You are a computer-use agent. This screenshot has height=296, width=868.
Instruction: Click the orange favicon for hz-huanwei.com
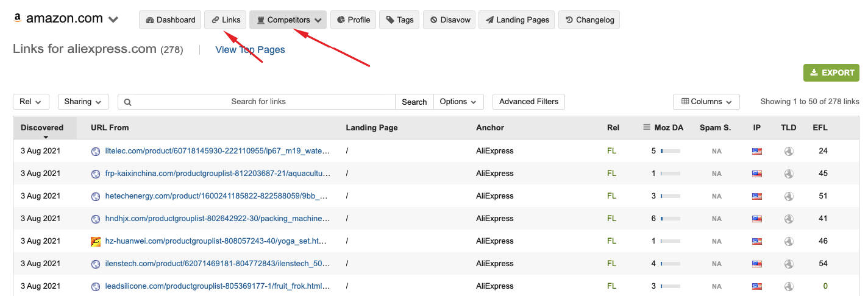click(95, 241)
